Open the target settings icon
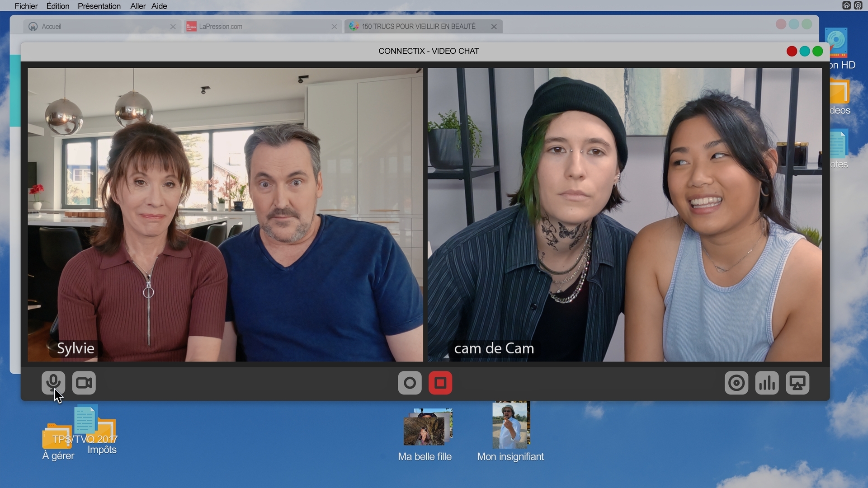This screenshot has height=488, width=868. (x=736, y=383)
